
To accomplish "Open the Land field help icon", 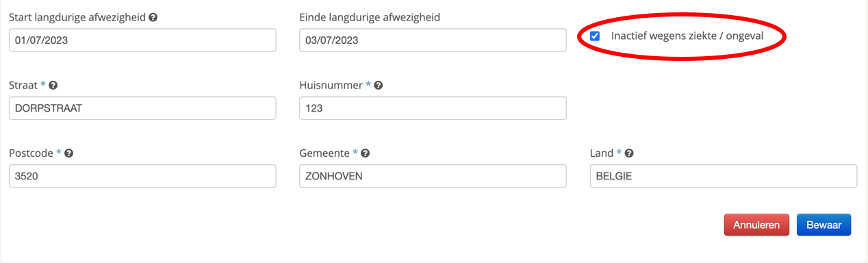I will click(x=628, y=153).
